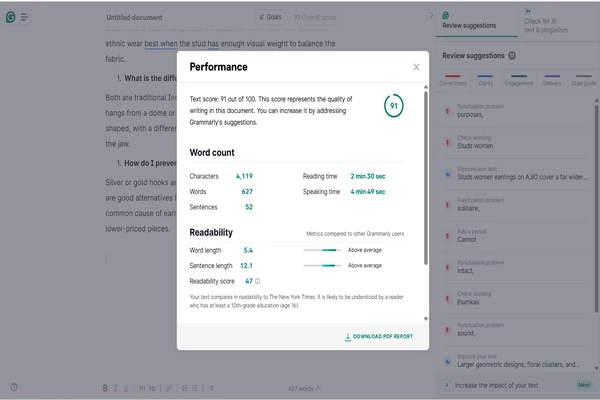Click the Readability score info icon
Screen dimensions: 600x400
pos(258,281)
